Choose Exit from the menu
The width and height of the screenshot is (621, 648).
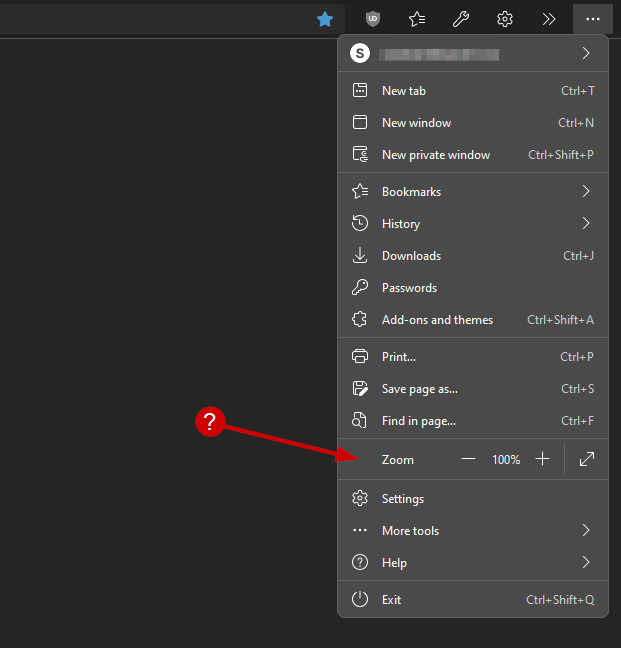pyautogui.click(x=473, y=600)
